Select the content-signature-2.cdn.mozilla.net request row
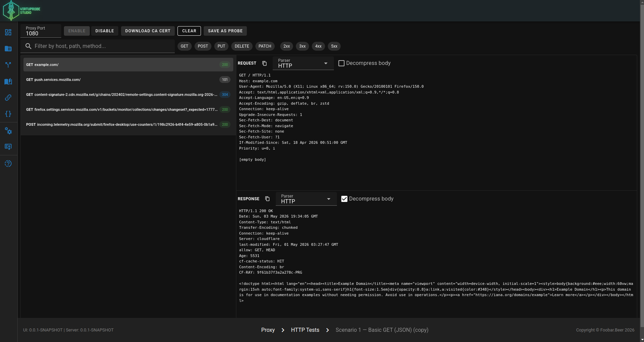The width and height of the screenshot is (644, 342). [128, 95]
